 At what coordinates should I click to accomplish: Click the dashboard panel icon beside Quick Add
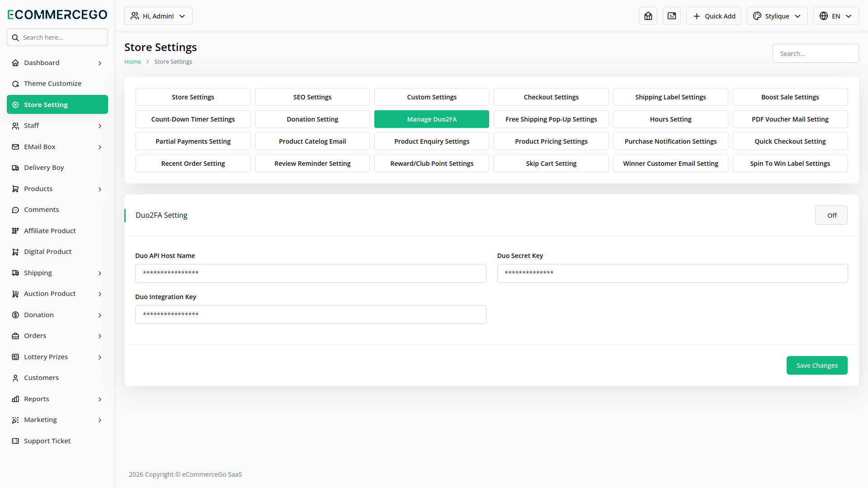(x=672, y=16)
